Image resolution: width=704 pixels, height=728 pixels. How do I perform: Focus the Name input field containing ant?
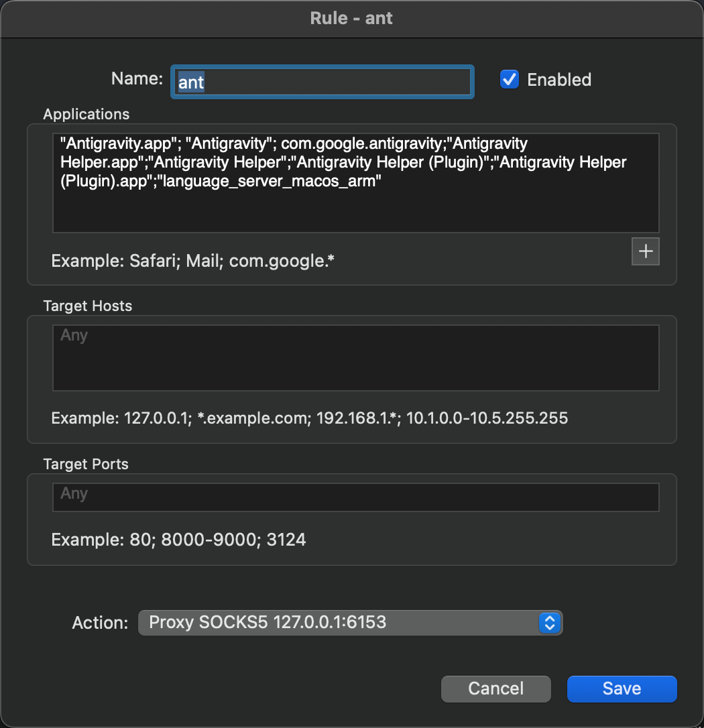pos(322,82)
